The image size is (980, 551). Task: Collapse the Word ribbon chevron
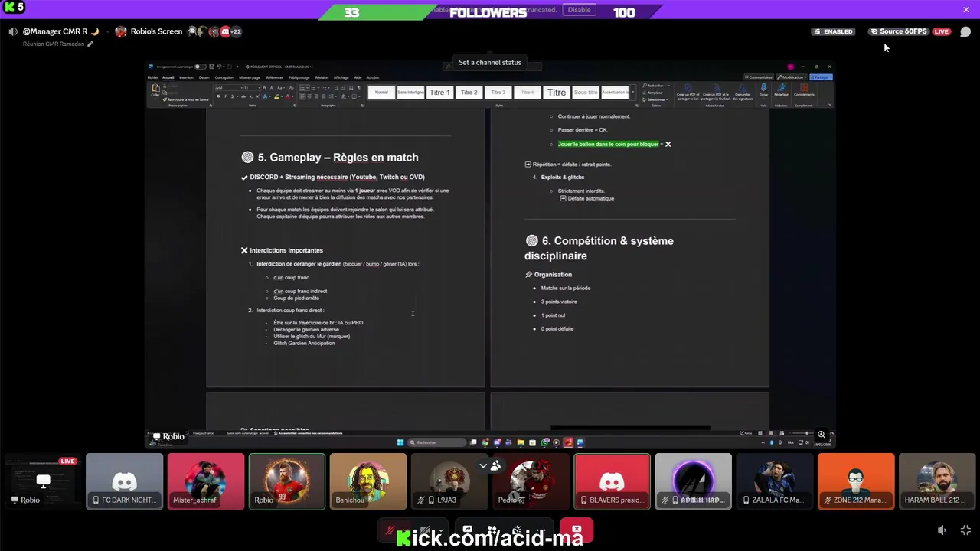[830, 104]
